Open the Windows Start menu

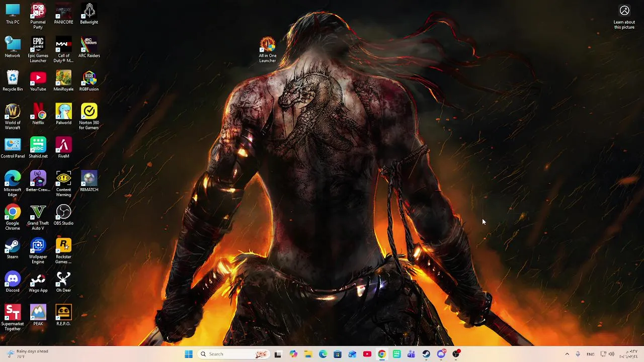[189, 354]
